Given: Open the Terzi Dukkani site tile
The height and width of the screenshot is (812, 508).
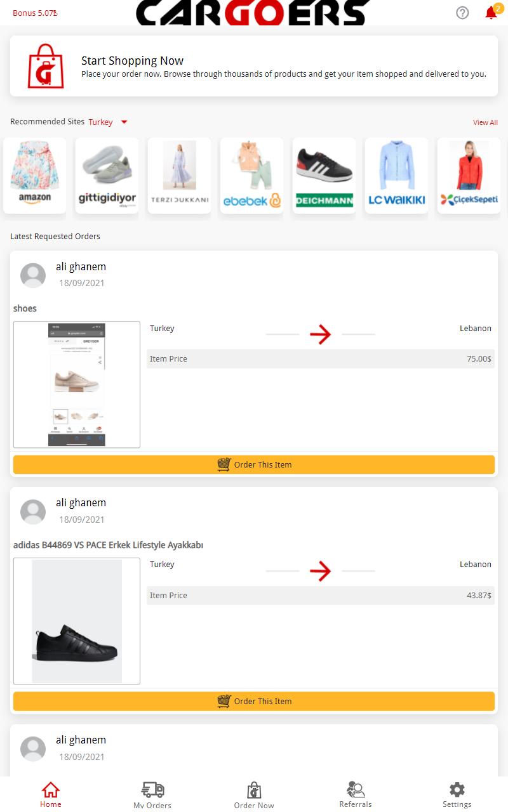Looking at the screenshot, I should 180,176.
